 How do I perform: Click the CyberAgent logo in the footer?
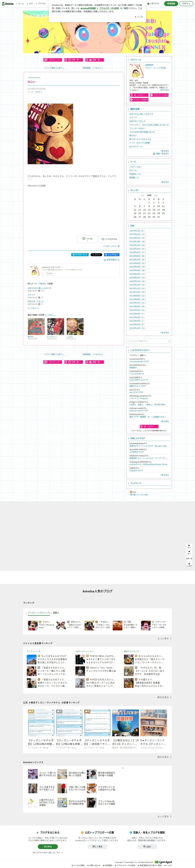pos(163,862)
